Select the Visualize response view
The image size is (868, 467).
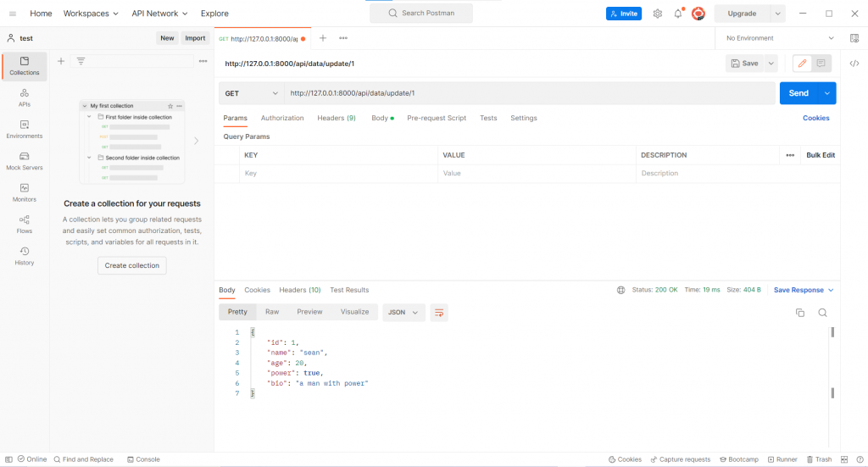point(355,312)
